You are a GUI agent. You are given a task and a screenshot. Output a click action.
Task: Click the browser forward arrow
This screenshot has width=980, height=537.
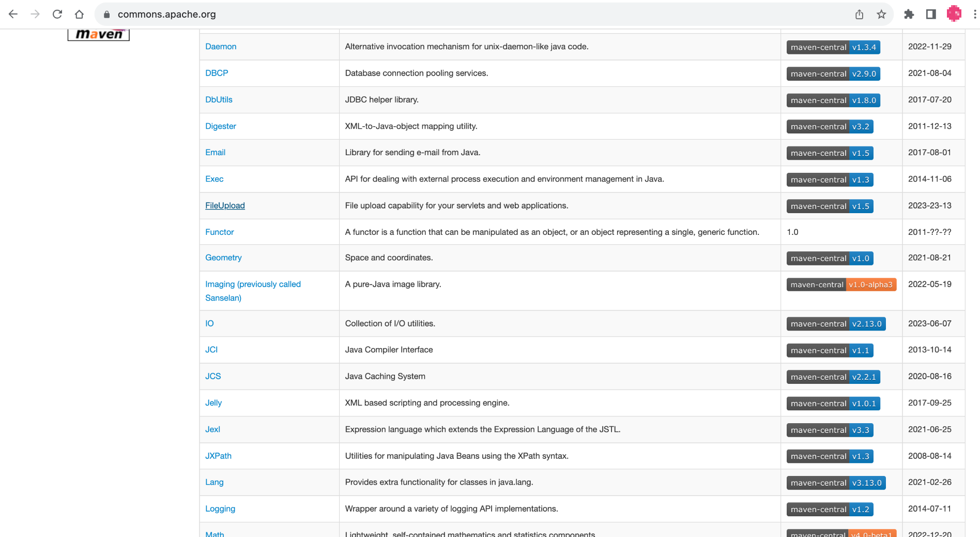tap(35, 14)
